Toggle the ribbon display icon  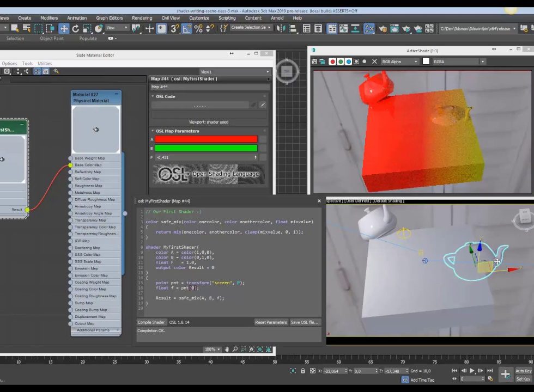pos(332,28)
